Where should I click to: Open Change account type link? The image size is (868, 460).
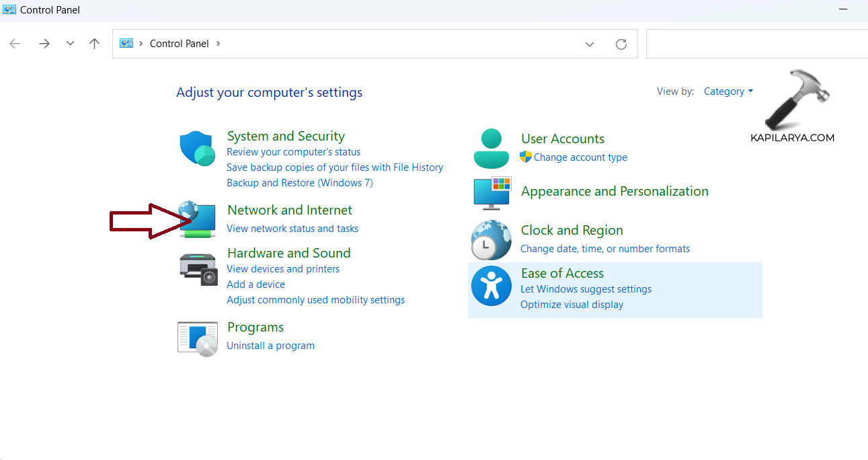580,157
